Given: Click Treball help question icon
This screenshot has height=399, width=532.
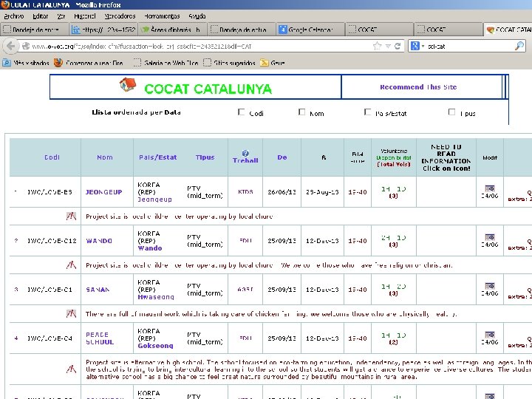Looking at the screenshot, I should tap(245, 153).
